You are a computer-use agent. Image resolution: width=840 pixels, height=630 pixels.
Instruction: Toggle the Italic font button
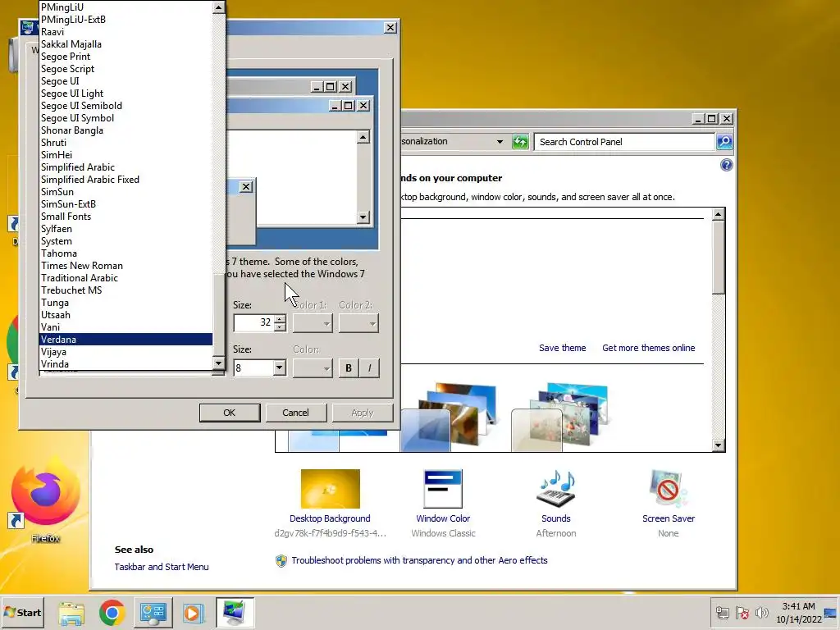(x=369, y=368)
